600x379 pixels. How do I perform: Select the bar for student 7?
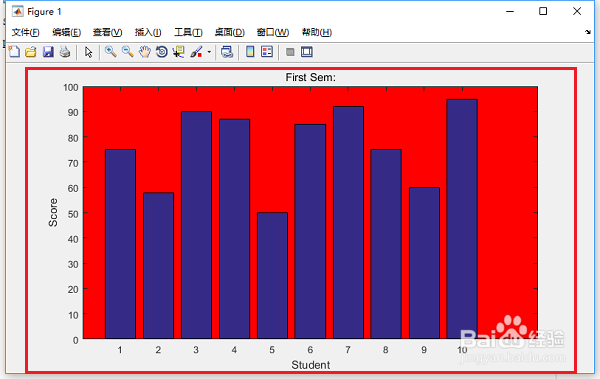(348, 222)
